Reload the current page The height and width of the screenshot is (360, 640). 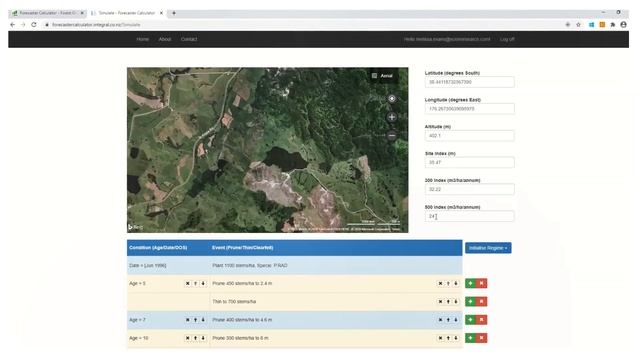pos(34,24)
